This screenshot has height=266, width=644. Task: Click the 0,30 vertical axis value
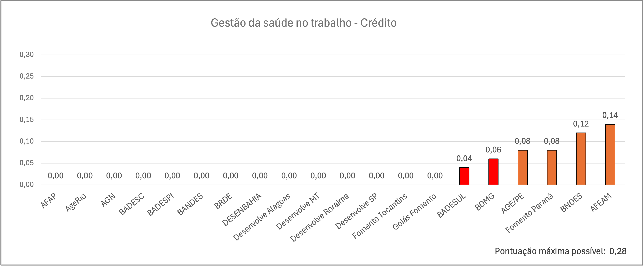[26, 55]
